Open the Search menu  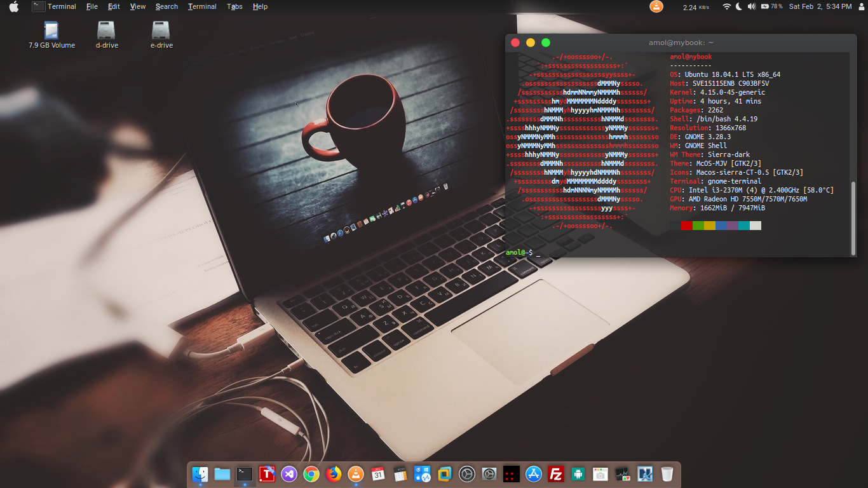pyautogui.click(x=166, y=6)
